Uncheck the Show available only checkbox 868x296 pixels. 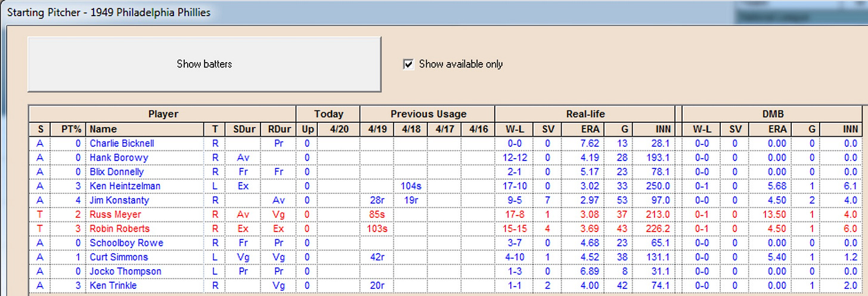coord(408,64)
